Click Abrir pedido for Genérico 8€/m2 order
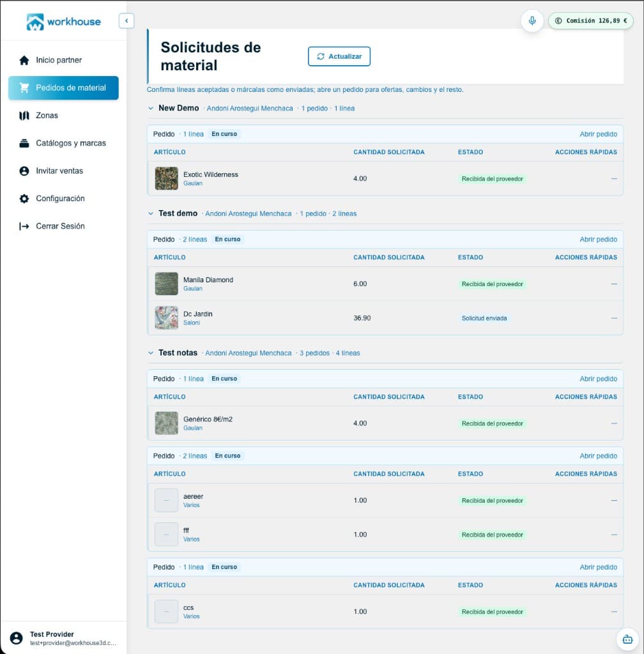 pos(598,379)
